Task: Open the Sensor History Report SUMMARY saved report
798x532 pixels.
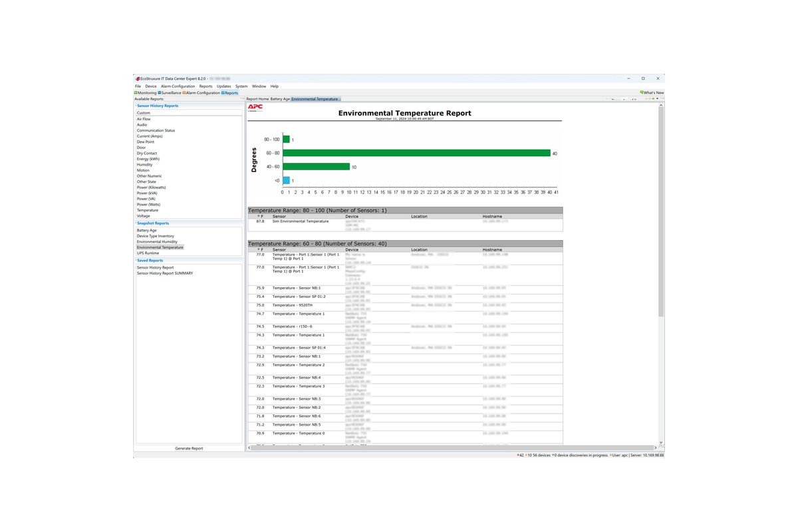Action: point(165,273)
